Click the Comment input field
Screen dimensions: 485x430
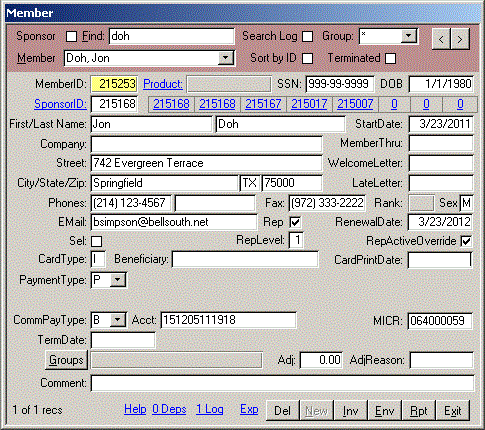pos(282,383)
